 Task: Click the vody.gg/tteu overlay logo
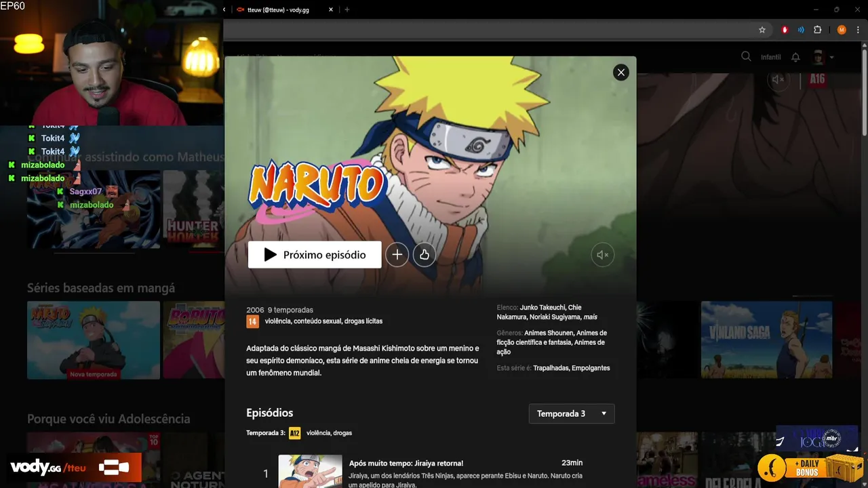click(75, 467)
